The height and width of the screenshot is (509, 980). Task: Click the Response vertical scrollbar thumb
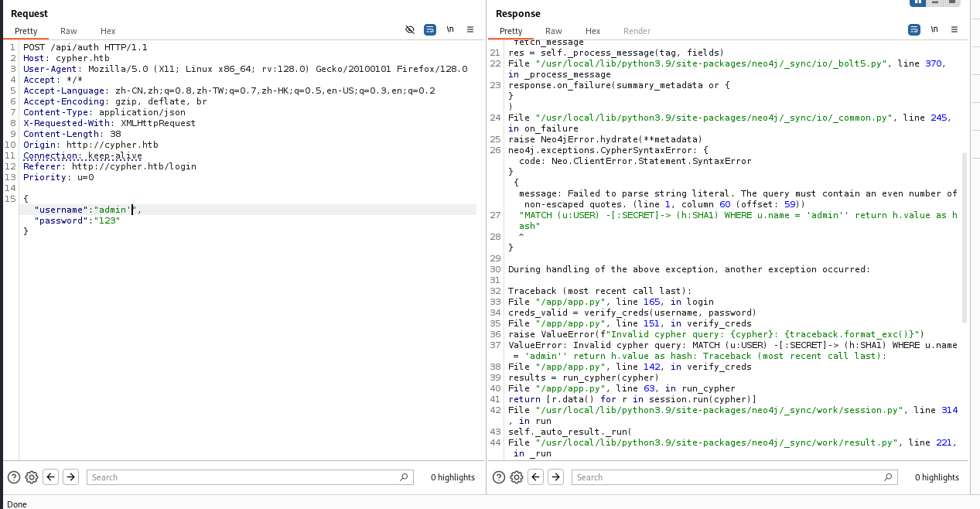coord(964,237)
